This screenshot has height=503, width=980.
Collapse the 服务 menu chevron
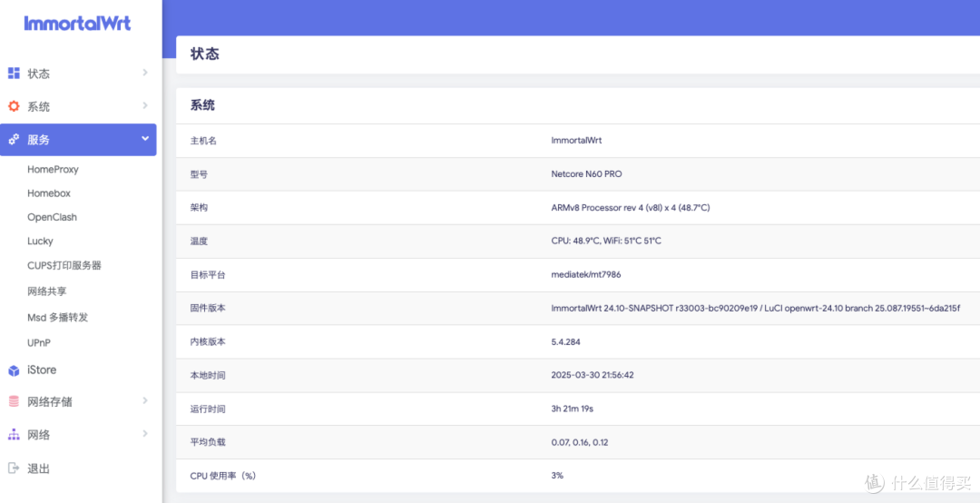click(145, 139)
